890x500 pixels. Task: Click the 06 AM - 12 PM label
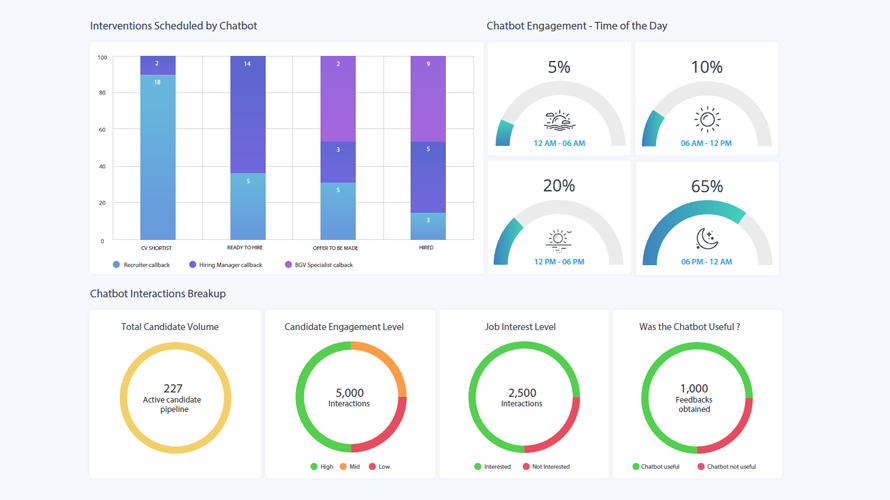pos(706,143)
